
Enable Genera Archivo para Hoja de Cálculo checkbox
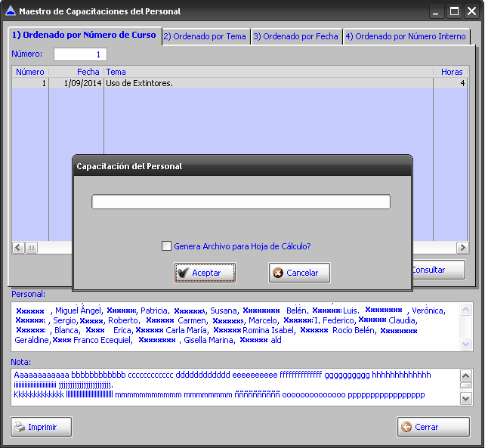coord(167,246)
